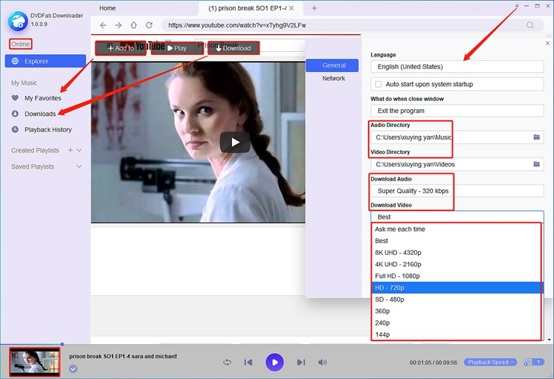Click the home icon in navigation bar
The height and width of the screenshot is (379, 554).
[134, 25]
